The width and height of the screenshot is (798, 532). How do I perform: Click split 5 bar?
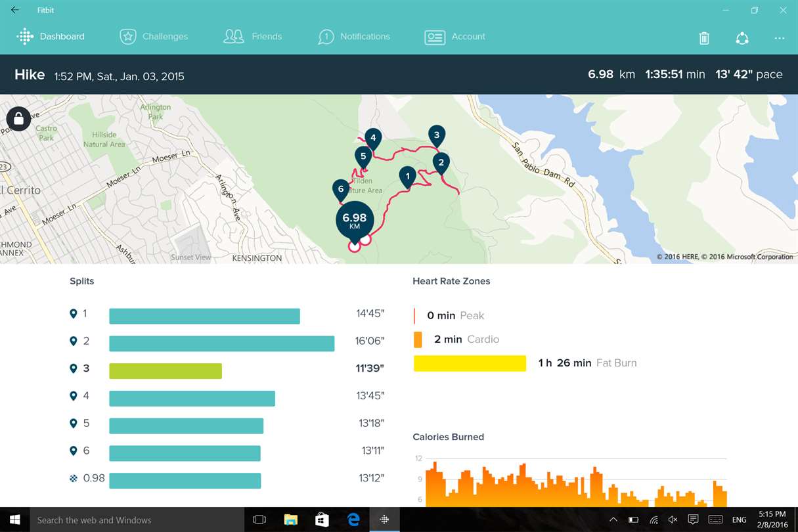tap(186, 426)
